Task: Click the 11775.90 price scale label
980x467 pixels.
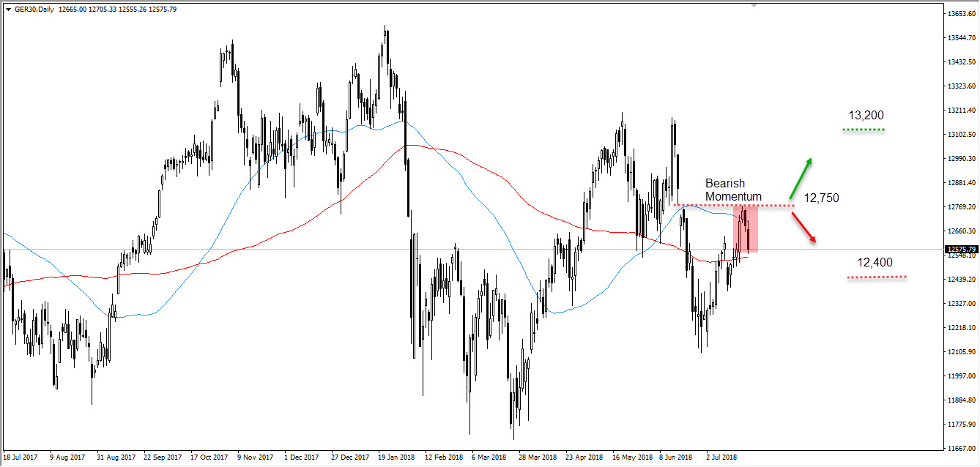Action: click(x=962, y=424)
